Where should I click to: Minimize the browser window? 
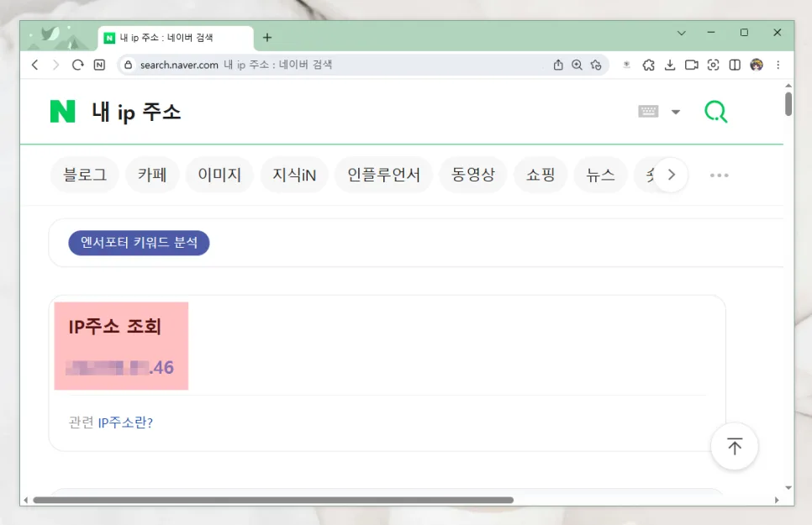point(711,33)
